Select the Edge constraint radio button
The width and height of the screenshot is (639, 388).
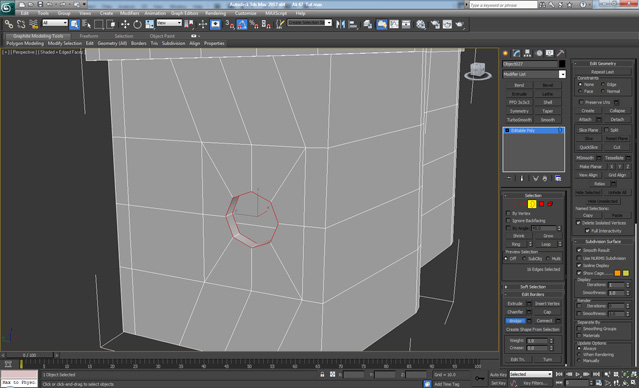[x=603, y=84]
